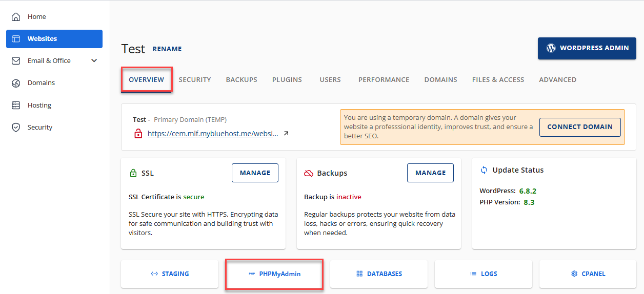
Task: Click the Home house icon in sidebar
Action: pyautogui.click(x=16, y=17)
